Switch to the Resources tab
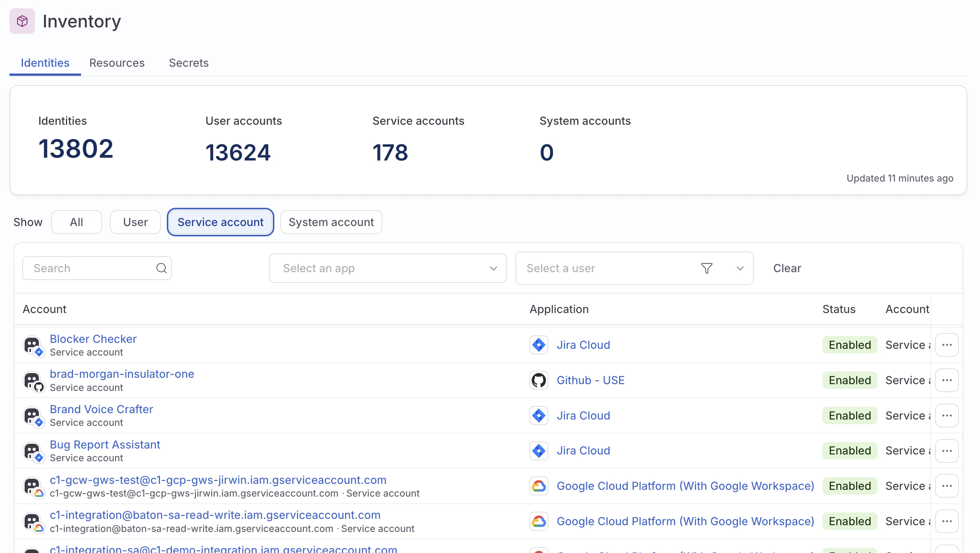Image resolution: width=980 pixels, height=553 pixels. [x=117, y=63]
